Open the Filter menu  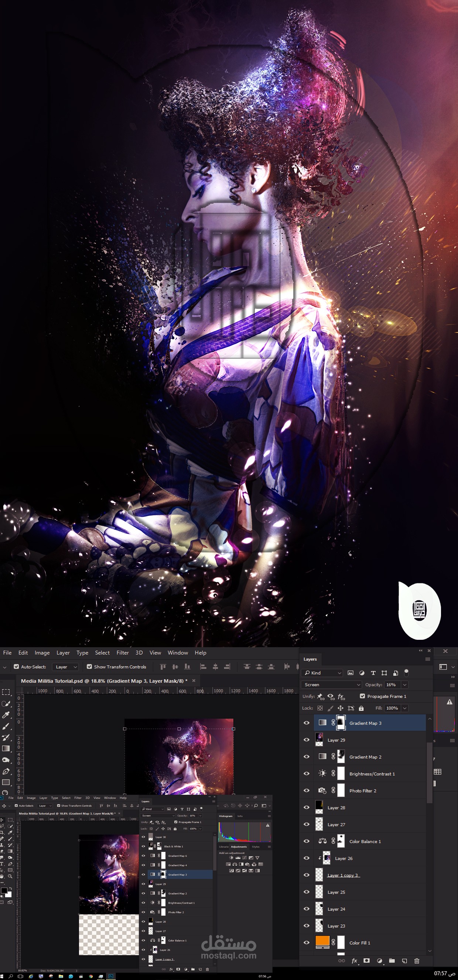click(123, 653)
